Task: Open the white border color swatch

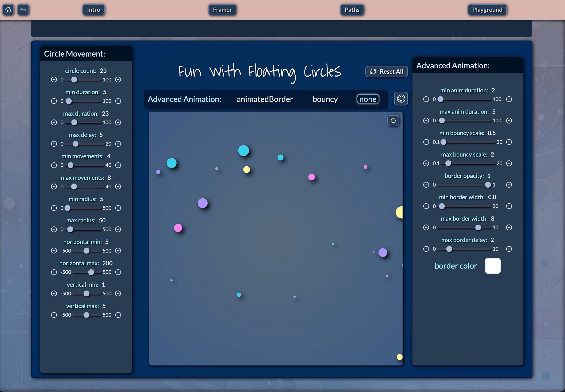Action: [493, 266]
